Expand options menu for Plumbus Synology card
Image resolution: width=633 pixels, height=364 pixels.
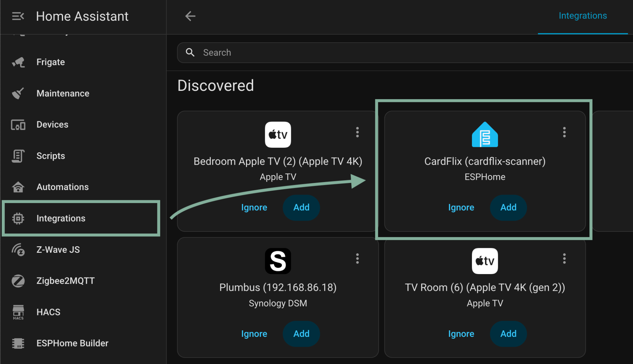(x=357, y=259)
